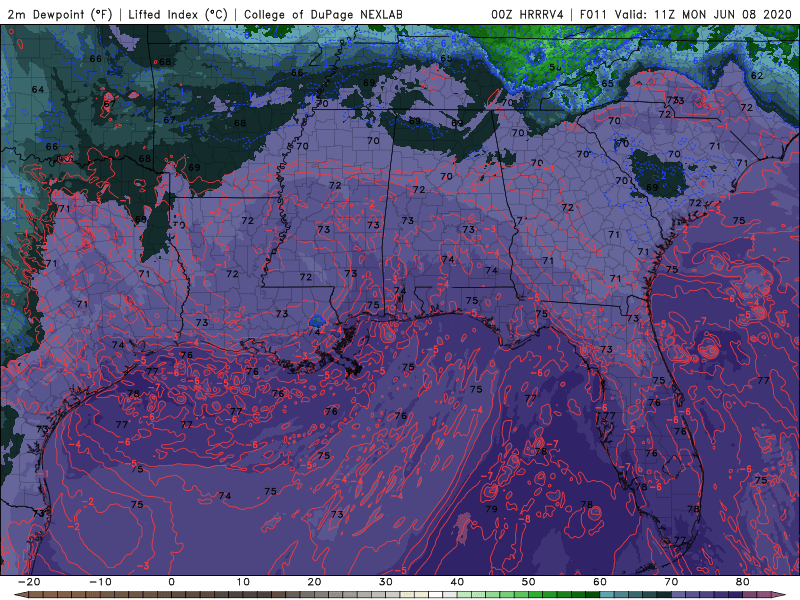Click the "Lifted Index (°C)" header label
Viewport: 800px width, 600px height.
(x=178, y=14)
